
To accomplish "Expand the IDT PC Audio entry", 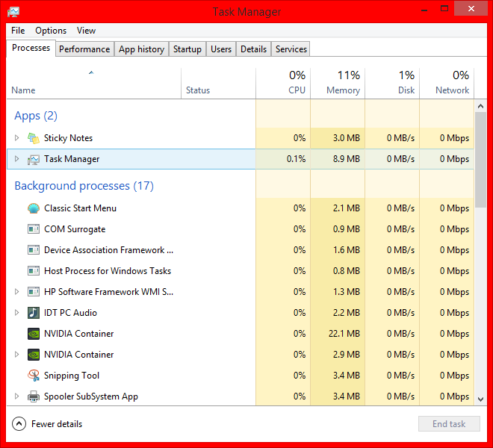I will coord(16,313).
